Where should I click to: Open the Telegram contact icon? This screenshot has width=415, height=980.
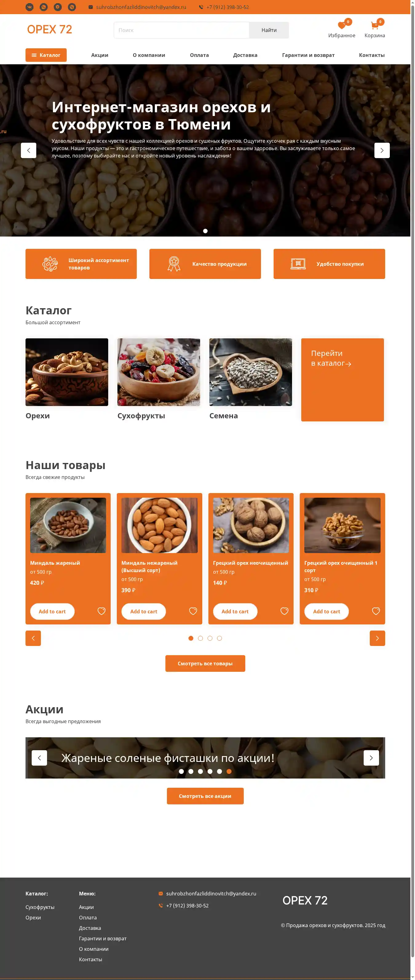pyautogui.click(x=58, y=7)
